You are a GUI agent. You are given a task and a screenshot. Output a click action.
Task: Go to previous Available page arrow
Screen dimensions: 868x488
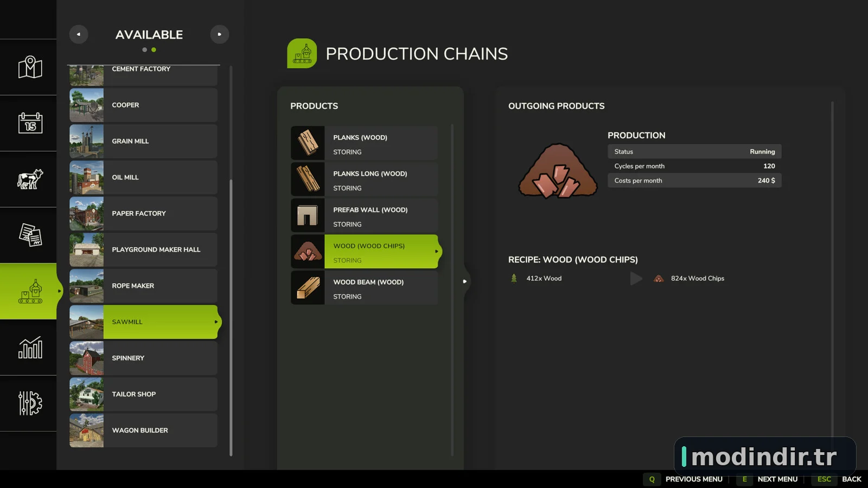point(79,34)
